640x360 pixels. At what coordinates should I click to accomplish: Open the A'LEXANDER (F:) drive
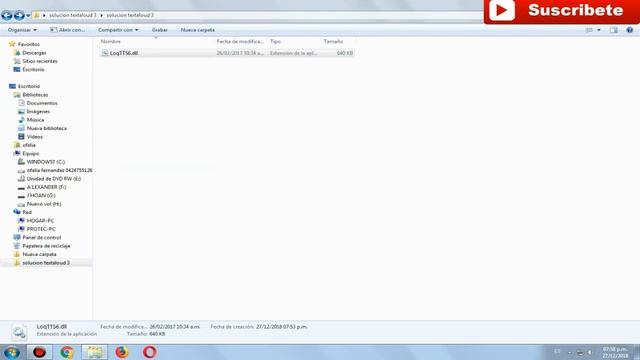pyautogui.click(x=46, y=187)
